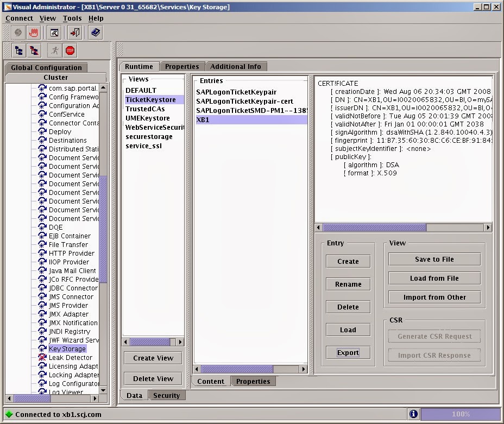Click the grey connect icon in top toolbar

point(18,33)
